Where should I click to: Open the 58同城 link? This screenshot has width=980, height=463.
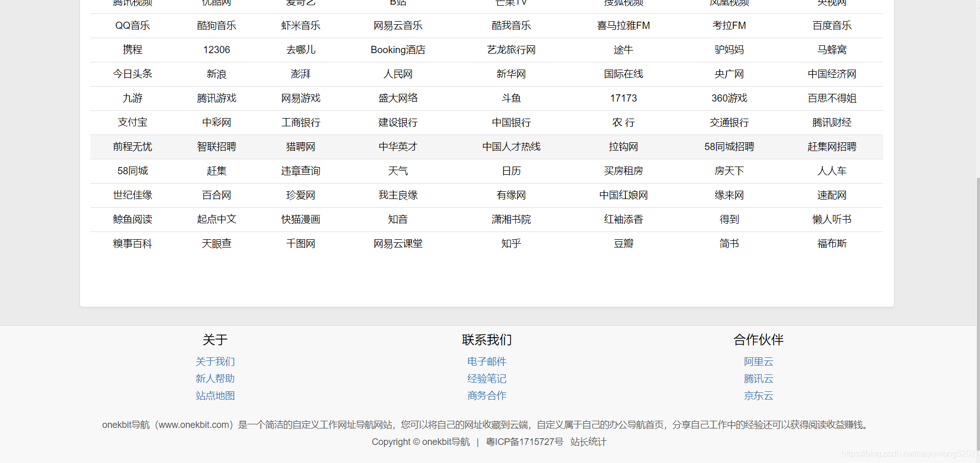coord(133,171)
